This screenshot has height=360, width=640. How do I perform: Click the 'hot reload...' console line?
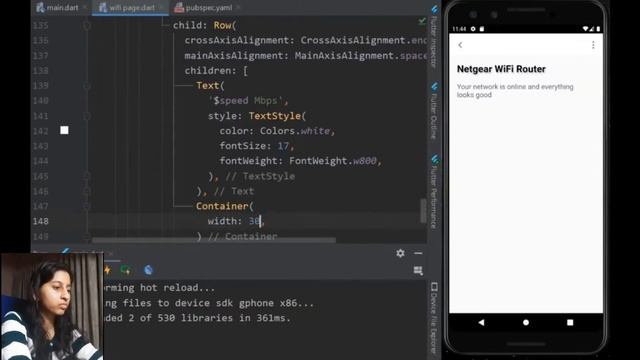tap(159, 288)
